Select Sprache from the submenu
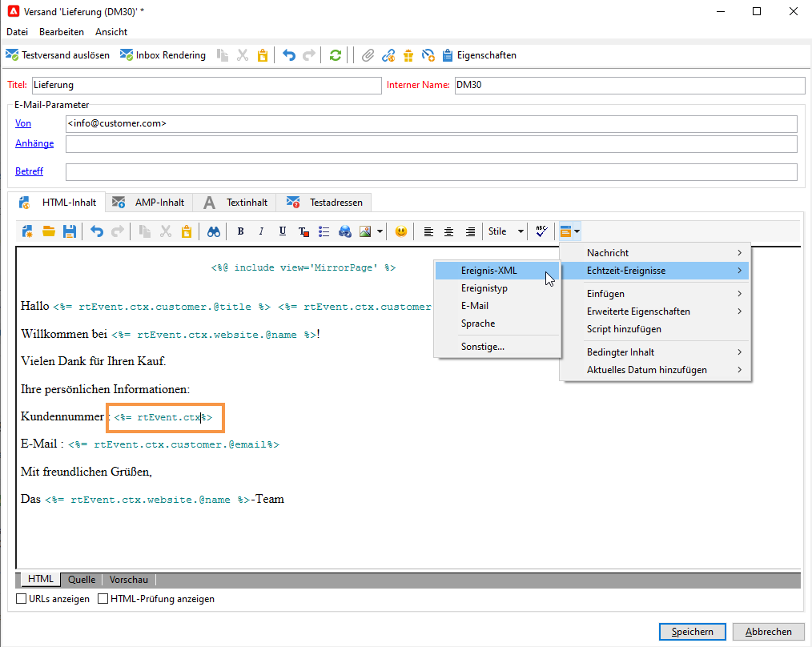Screen dimensions: 812x647 pyautogui.click(x=497, y=323)
